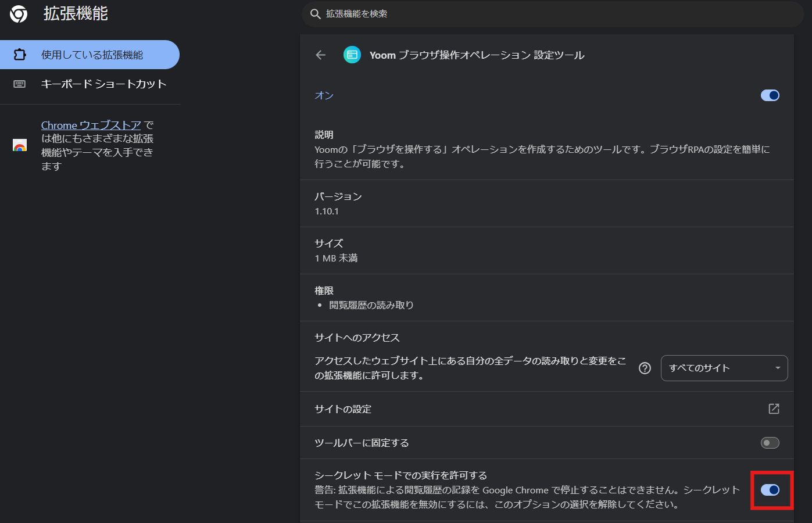Viewport: 812px width, 523px height.
Task: Disable シークレット モードでの実行 toggle
Action: (770, 490)
